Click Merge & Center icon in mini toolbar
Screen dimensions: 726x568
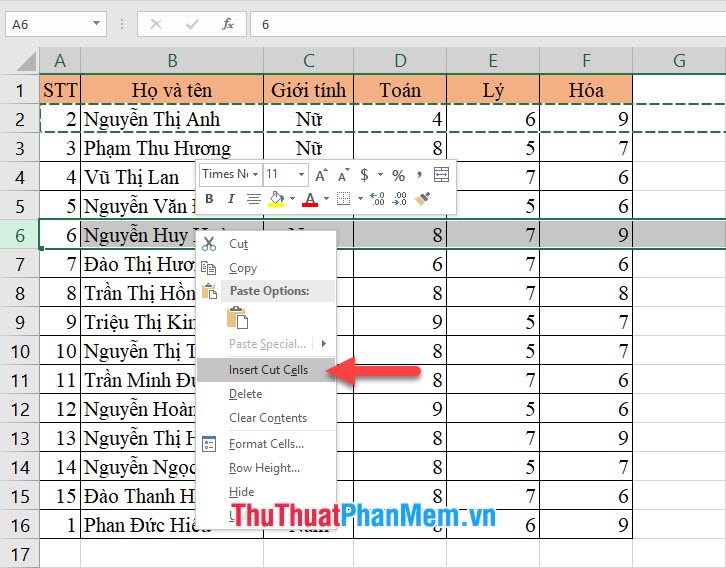click(x=441, y=175)
